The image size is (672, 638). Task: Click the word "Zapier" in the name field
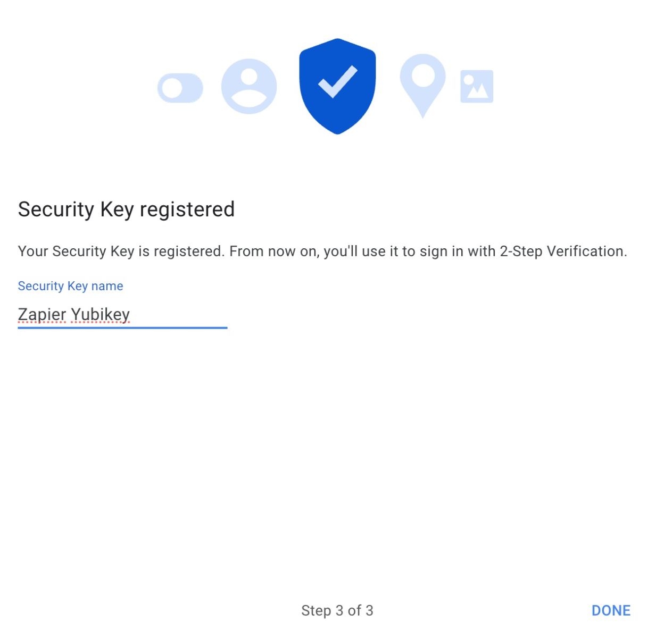tap(42, 314)
